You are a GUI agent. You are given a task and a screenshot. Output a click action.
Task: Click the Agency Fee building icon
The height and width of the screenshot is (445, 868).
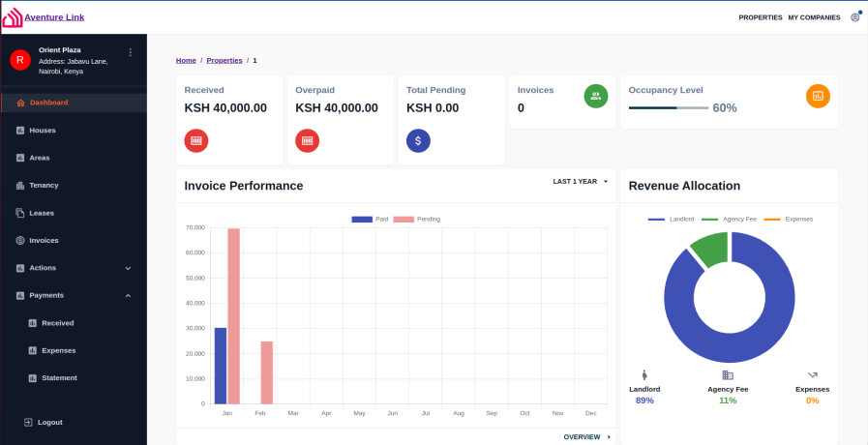pos(728,375)
